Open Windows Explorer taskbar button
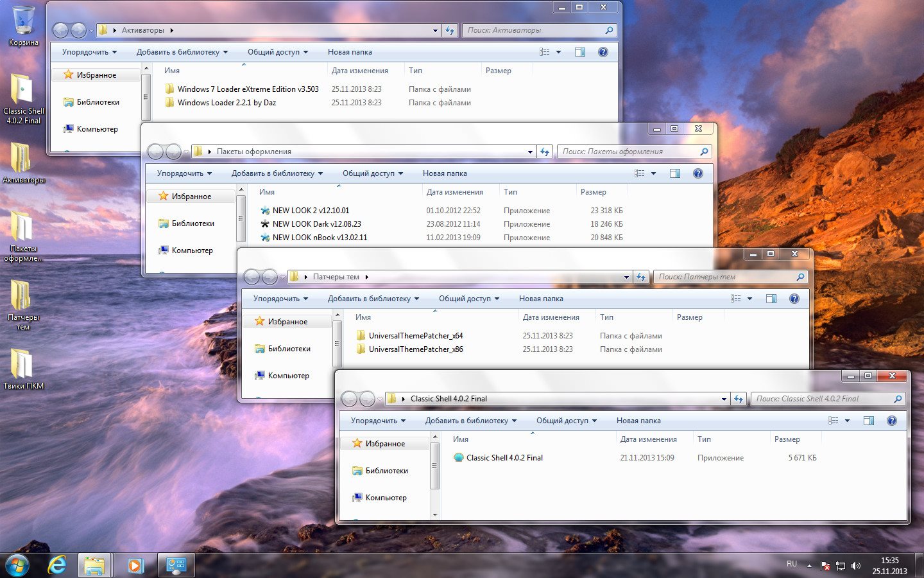The height and width of the screenshot is (578, 924). [94, 565]
